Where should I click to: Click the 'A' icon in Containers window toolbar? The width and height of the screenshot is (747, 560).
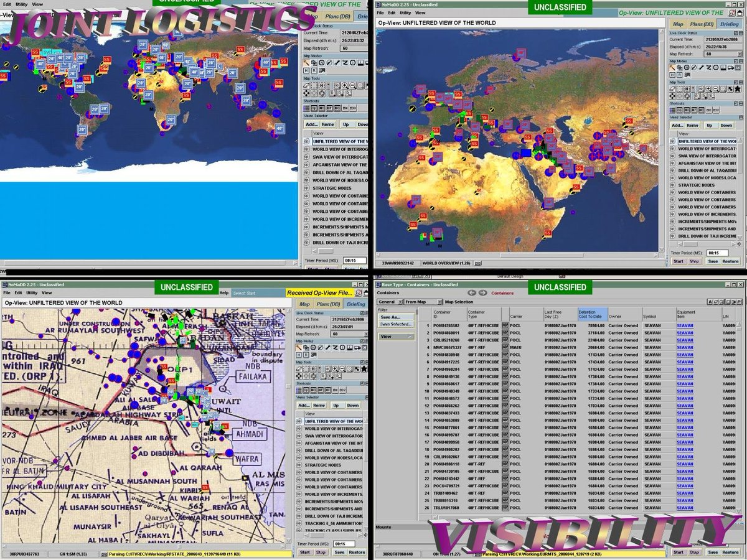710,302
